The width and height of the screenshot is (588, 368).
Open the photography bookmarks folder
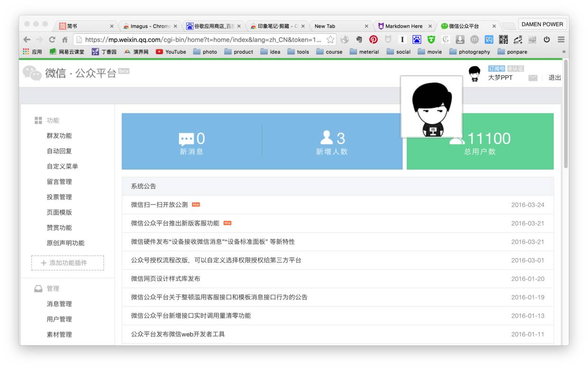469,52
